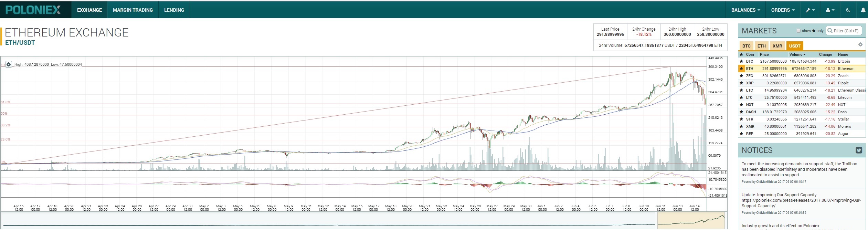Sort markets by the Name column
Viewport: 868px width, 230px height.
point(843,54)
